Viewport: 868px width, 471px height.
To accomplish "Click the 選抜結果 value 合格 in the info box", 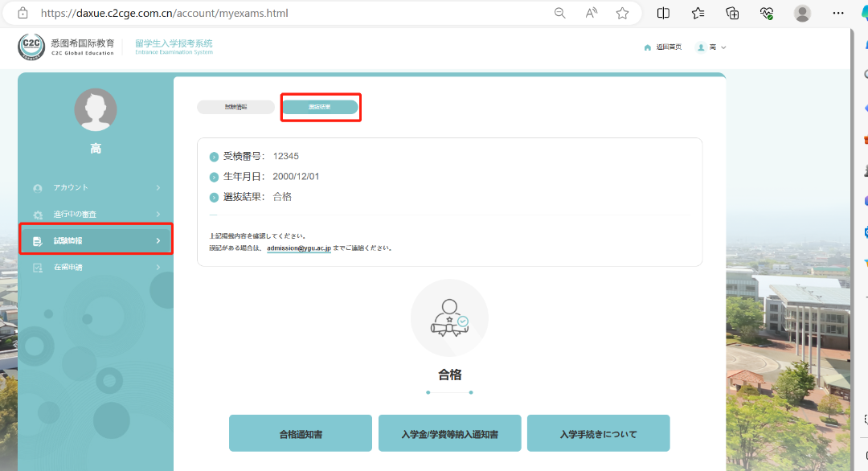I will pos(282,196).
